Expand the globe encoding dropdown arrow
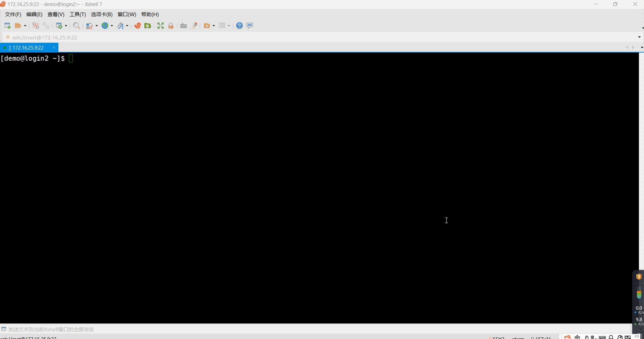This screenshot has height=339, width=644. click(x=112, y=26)
